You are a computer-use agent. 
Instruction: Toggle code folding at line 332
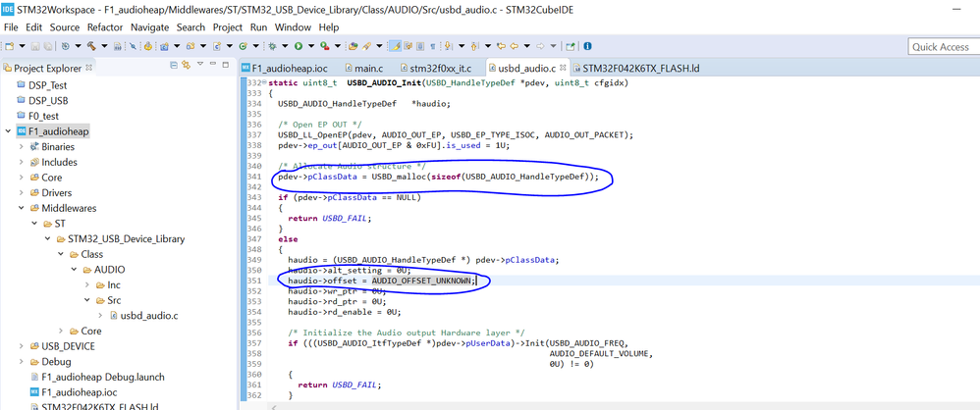click(x=264, y=83)
